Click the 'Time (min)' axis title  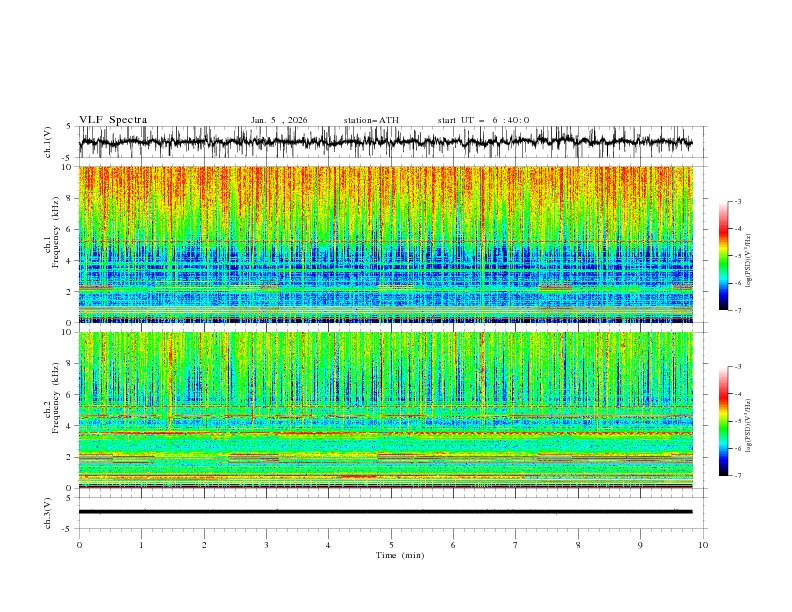400,555
